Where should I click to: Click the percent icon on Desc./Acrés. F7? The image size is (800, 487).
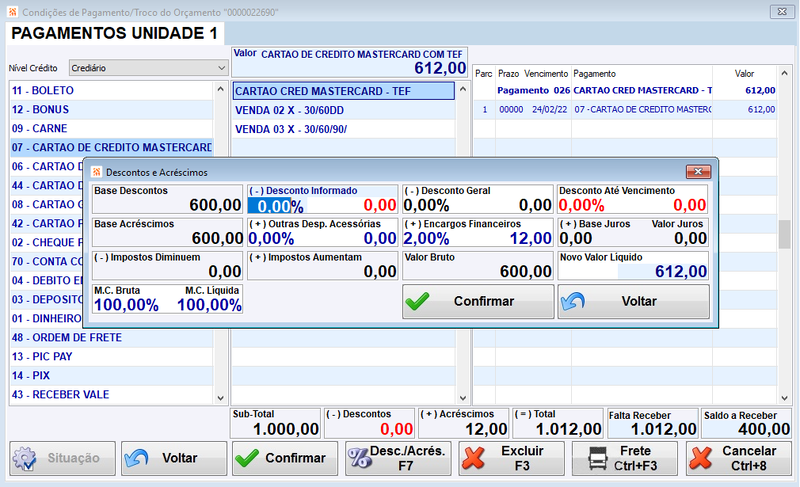360,458
